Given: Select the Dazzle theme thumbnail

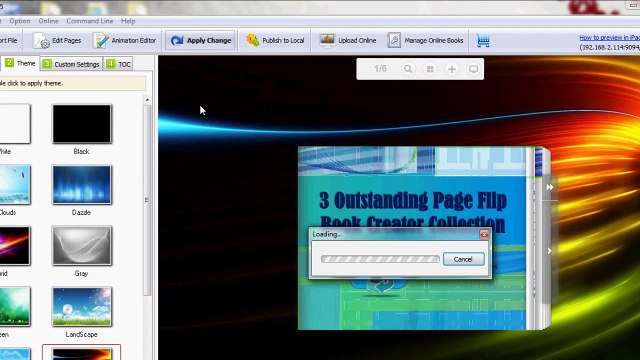Looking at the screenshot, I should click(x=82, y=184).
